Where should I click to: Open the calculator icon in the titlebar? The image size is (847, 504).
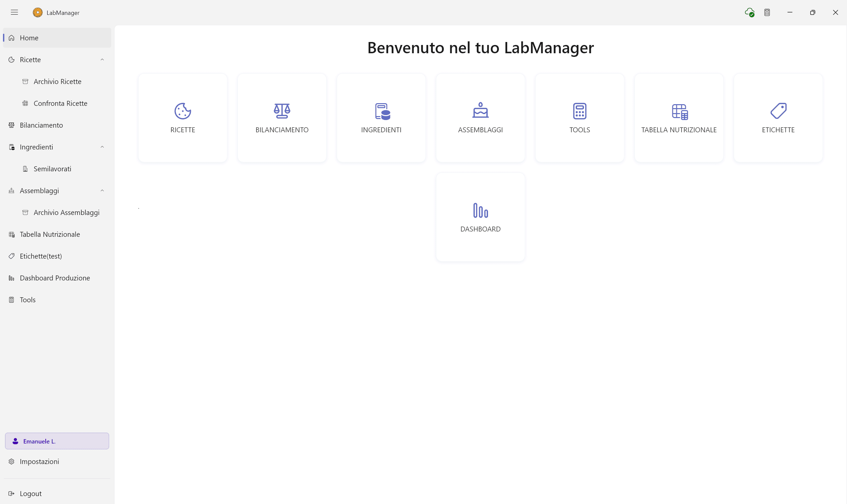tap(767, 12)
